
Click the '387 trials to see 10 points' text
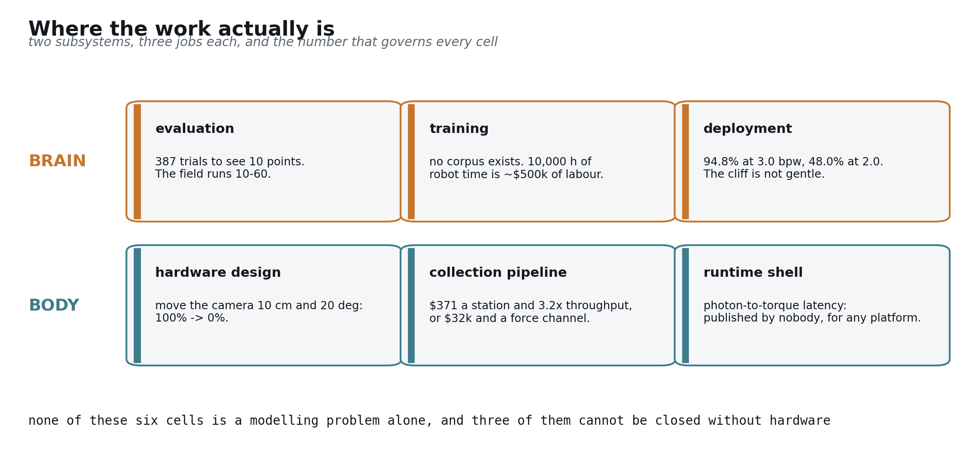coord(229,162)
